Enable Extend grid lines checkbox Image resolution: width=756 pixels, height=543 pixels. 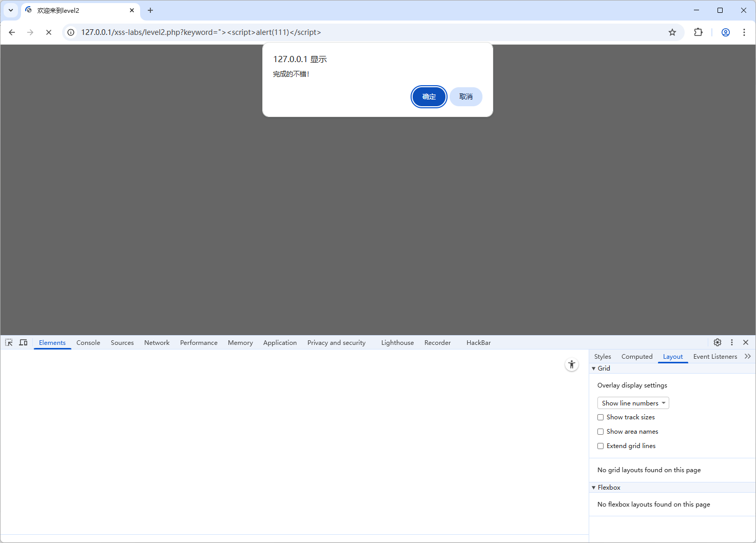pos(600,446)
